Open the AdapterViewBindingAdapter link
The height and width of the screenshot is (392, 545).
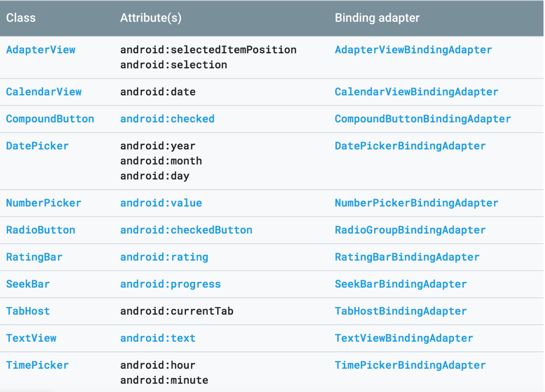coord(414,50)
